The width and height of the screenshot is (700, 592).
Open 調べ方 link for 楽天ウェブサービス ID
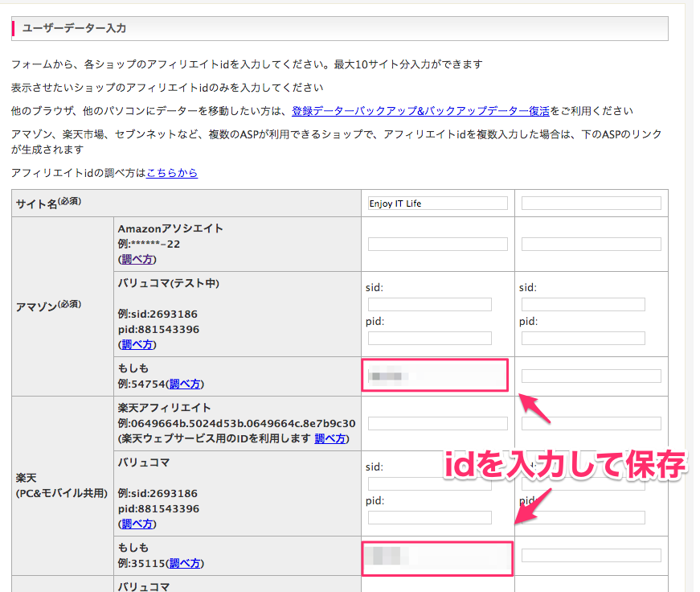(x=330, y=438)
